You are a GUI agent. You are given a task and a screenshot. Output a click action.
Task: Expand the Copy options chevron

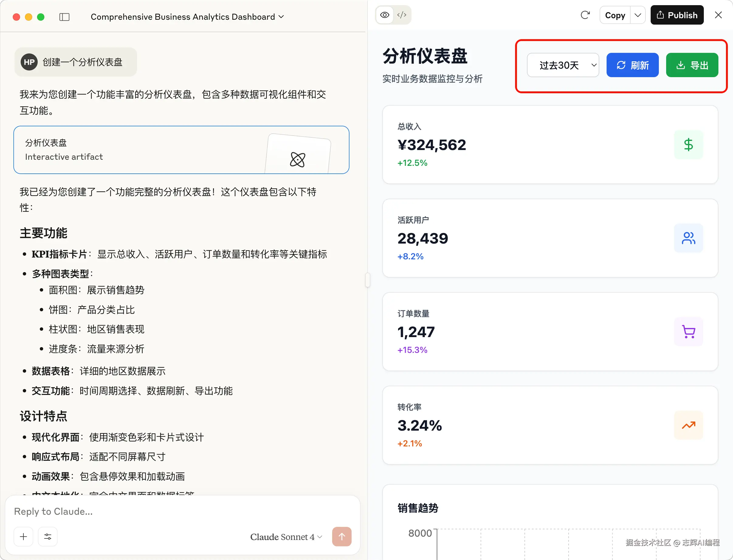coord(638,15)
